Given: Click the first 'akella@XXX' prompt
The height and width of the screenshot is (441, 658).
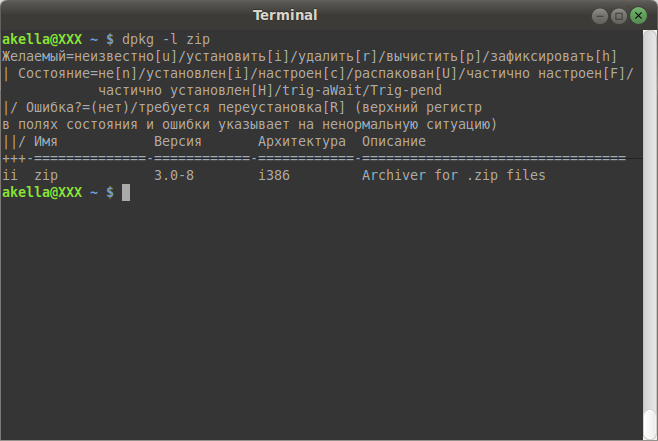Looking at the screenshot, I should point(42,39).
